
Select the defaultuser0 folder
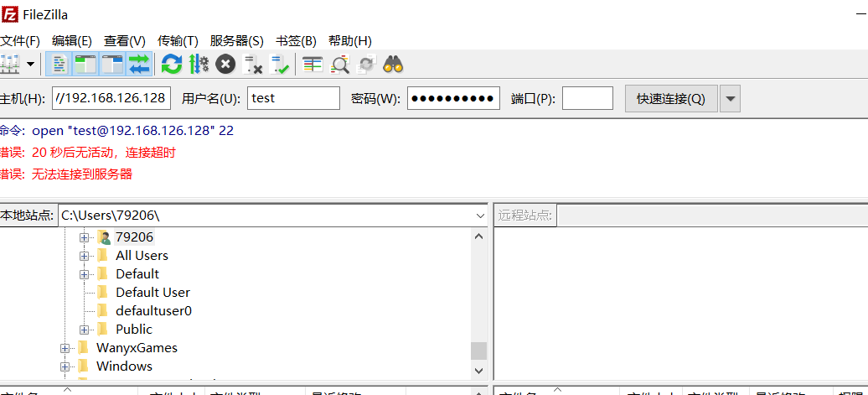tap(154, 311)
